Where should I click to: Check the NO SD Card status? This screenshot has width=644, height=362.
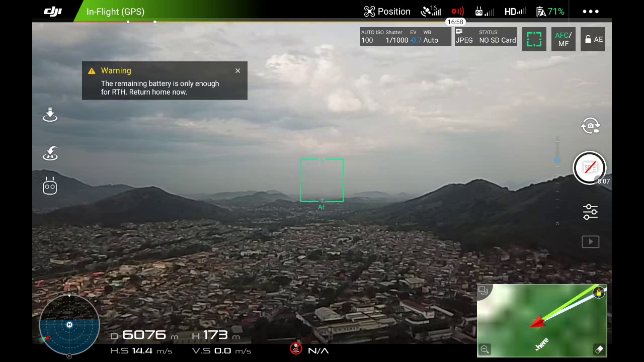(498, 37)
